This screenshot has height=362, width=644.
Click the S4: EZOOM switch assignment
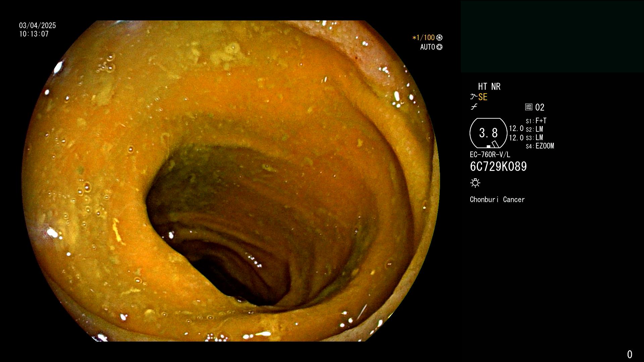[x=540, y=146]
